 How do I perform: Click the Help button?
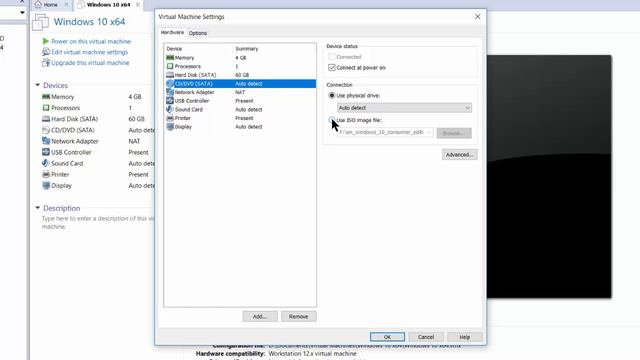[464, 337]
